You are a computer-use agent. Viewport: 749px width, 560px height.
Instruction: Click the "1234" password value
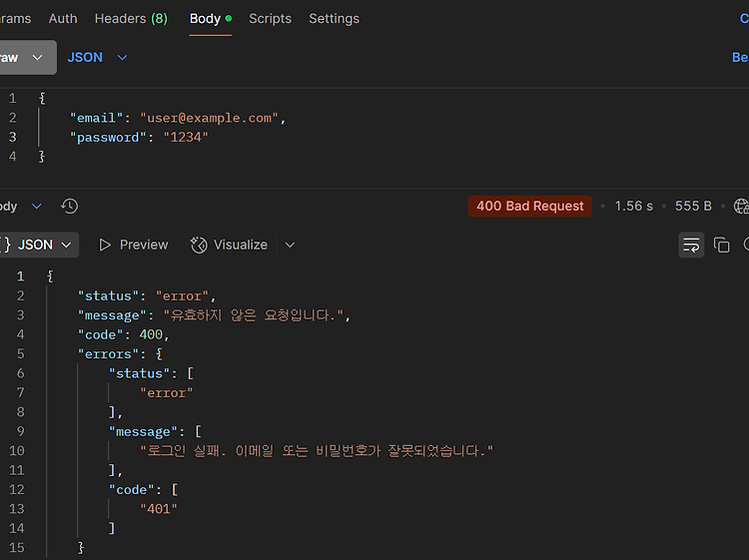coord(186,138)
